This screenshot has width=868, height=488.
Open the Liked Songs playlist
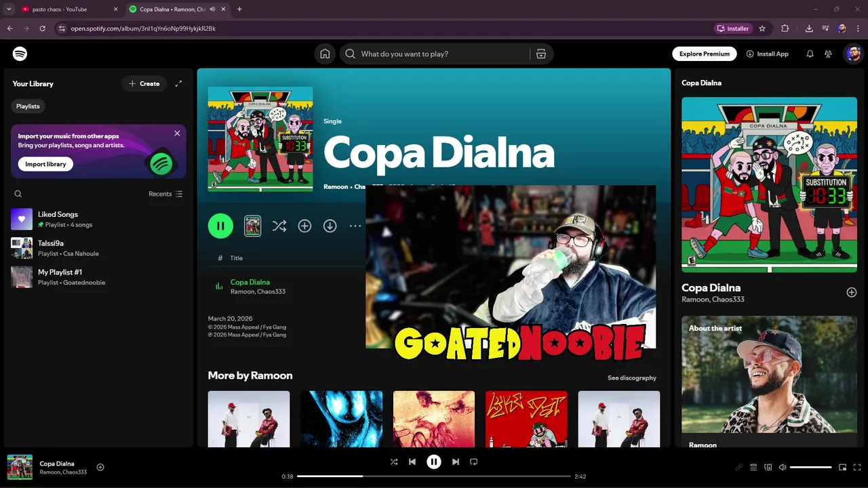(98, 219)
